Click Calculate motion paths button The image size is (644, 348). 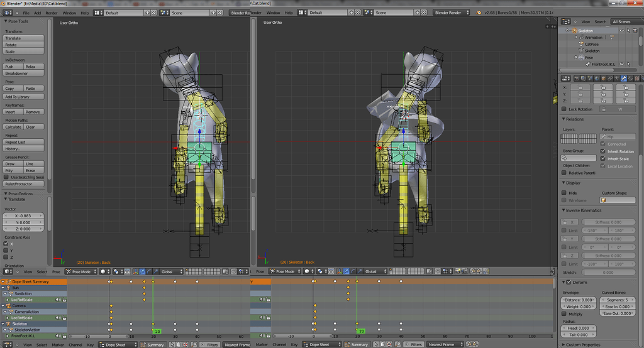(13, 128)
